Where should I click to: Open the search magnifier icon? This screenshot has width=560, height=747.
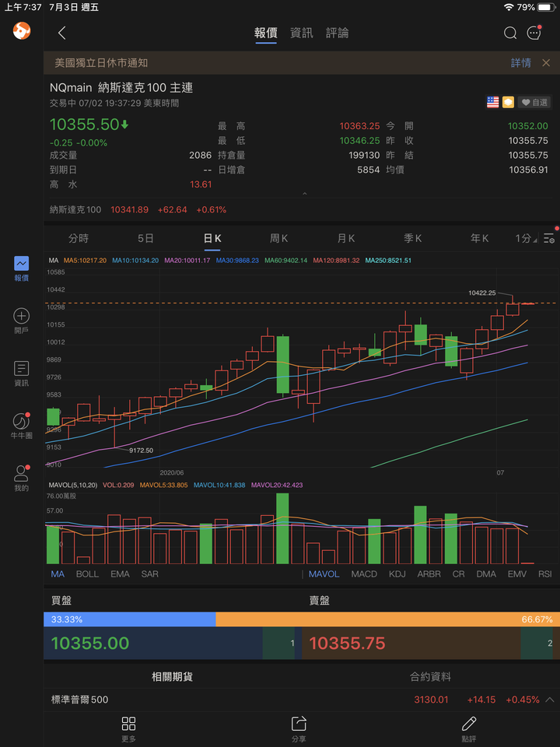510,33
